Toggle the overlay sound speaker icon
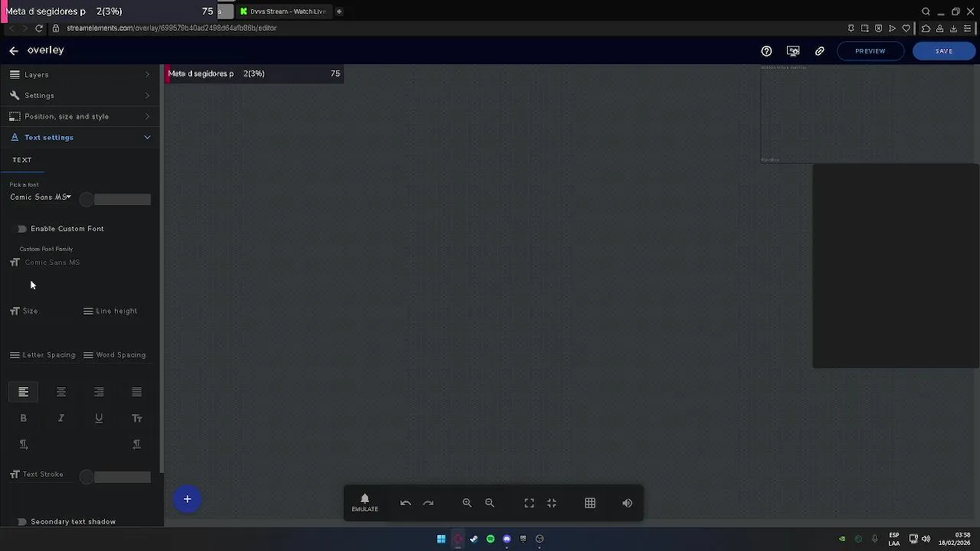Image resolution: width=980 pixels, height=551 pixels. pyautogui.click(x=628, y=503)
